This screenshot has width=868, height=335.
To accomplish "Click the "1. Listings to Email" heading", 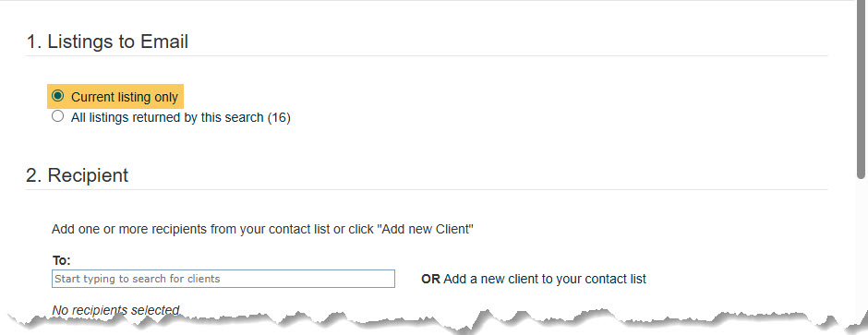I will pyautogui.click(x=107, y=42).
